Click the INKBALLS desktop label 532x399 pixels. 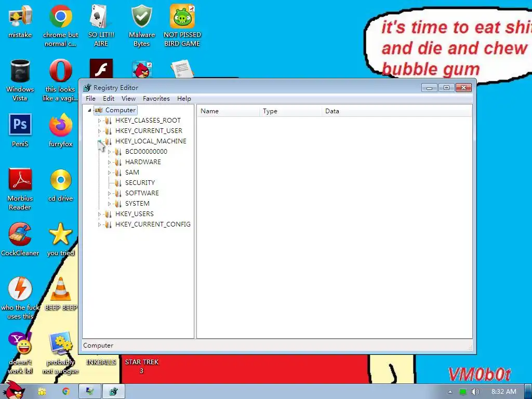[101, 362]
